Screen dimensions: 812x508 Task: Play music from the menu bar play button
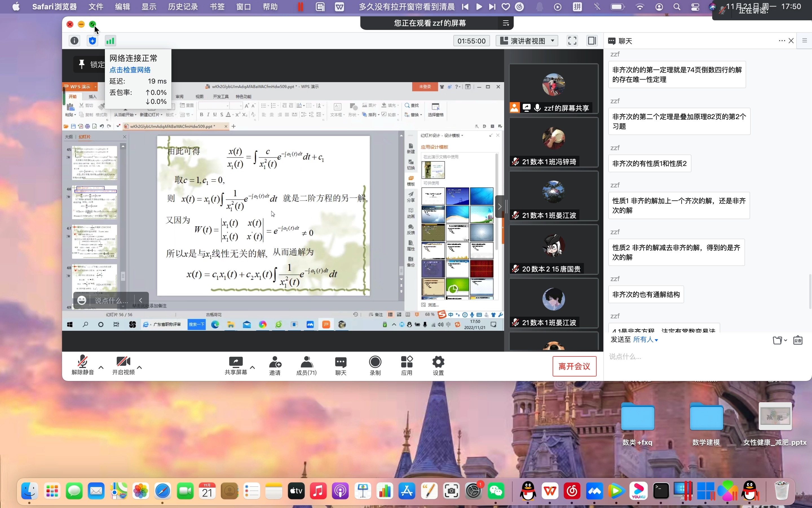(479, 7)
